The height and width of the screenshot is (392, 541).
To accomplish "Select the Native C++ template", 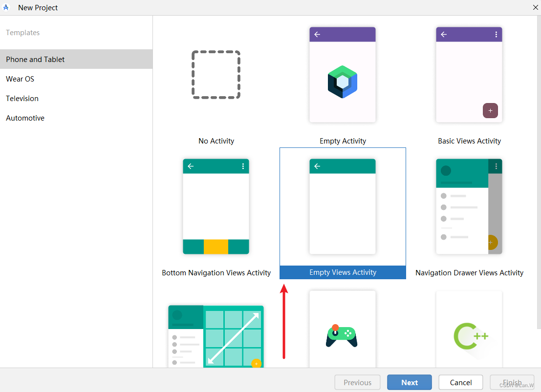I will (469, 335).
